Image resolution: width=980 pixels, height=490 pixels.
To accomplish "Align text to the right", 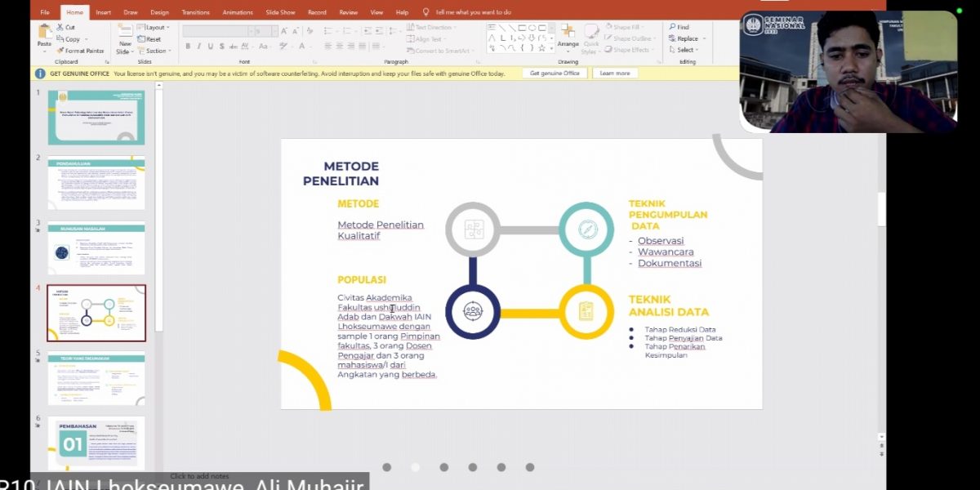I will point(350,47).
